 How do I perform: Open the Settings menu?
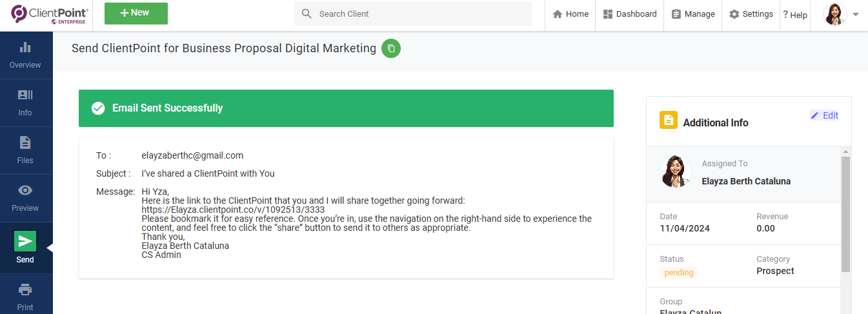(751, 14)
